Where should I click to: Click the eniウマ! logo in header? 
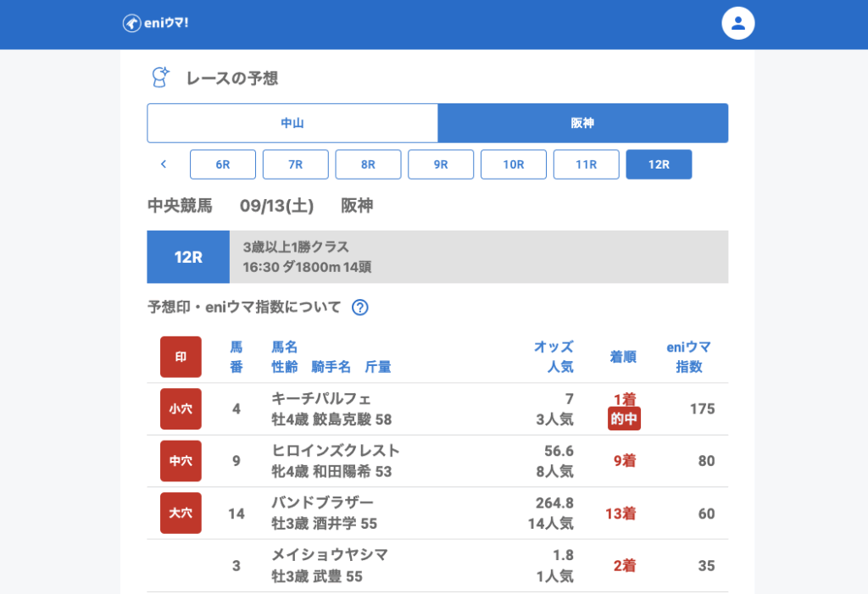pyautogui.click(x=155, y=24)
